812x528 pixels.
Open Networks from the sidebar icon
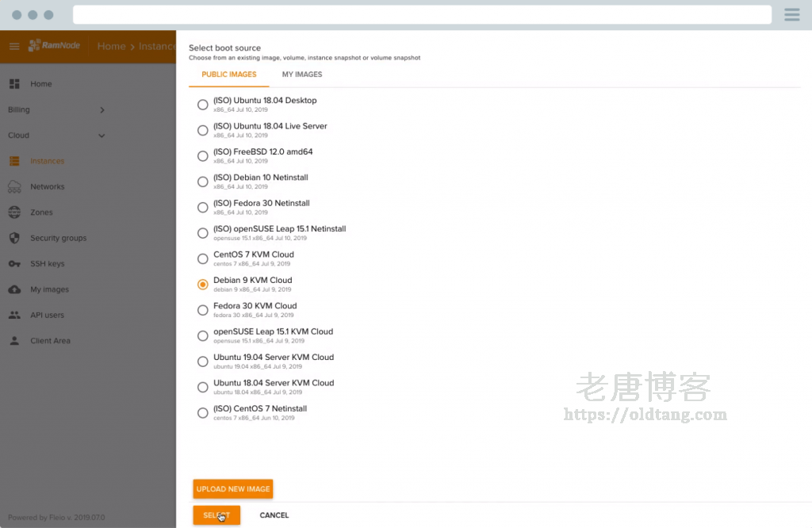pos(14,186)
